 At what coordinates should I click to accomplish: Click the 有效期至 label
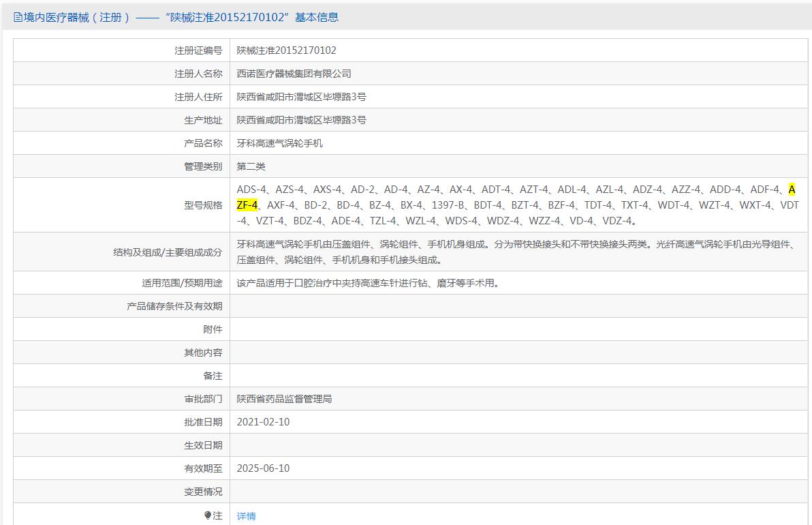pyautogui.click(x=203, y=468)
